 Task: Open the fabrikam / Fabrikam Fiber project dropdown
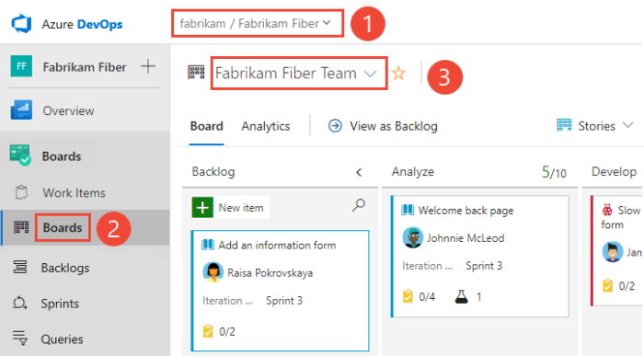pos(257,23)
